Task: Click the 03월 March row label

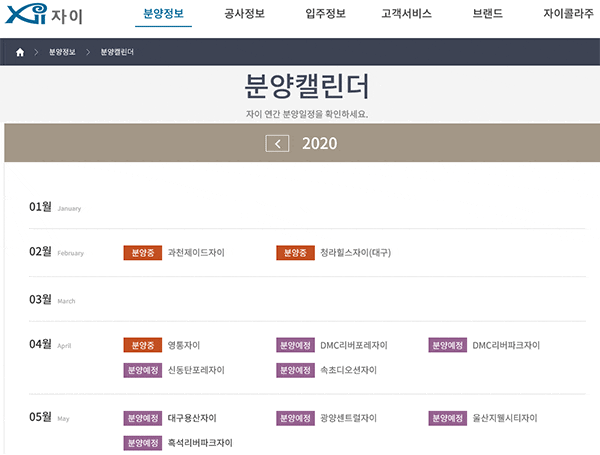Action: [x=52, y=300]
